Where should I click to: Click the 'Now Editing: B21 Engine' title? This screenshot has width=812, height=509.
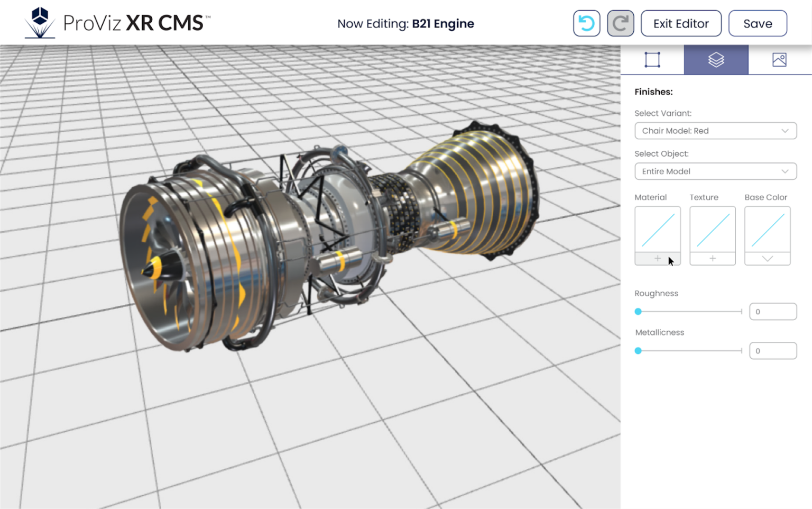tap(405, 24)
